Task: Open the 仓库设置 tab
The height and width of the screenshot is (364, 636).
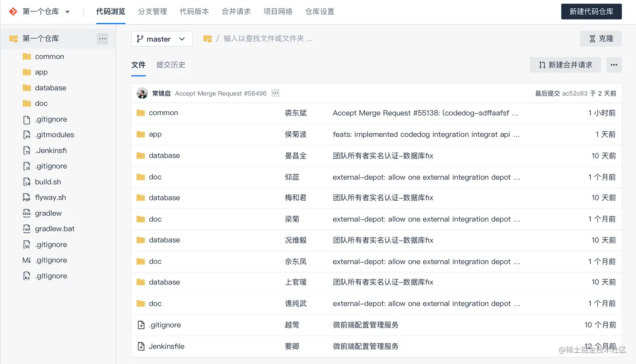Action: click(320, 11)
